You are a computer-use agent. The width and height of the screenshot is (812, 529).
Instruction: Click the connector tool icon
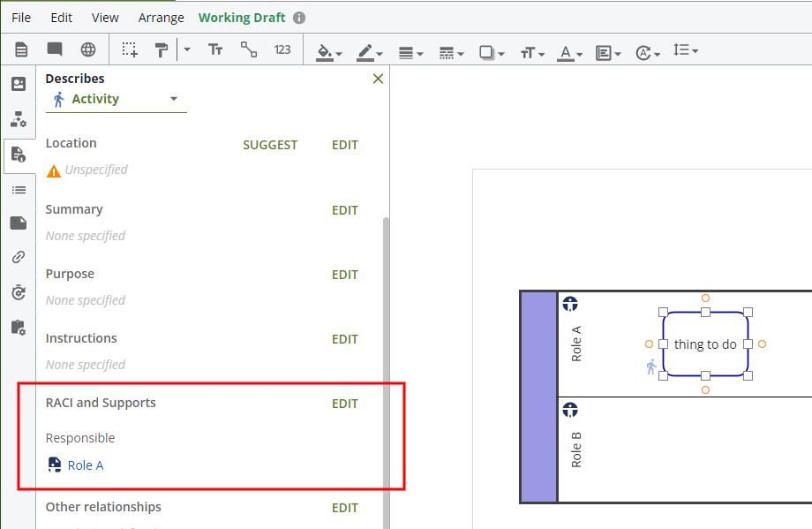point(249,50)
